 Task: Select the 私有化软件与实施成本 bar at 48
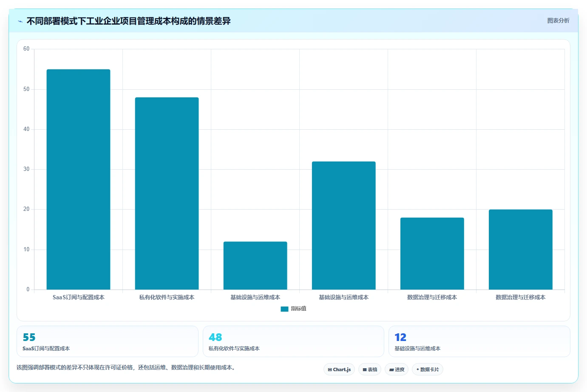[x=167, y=193]
